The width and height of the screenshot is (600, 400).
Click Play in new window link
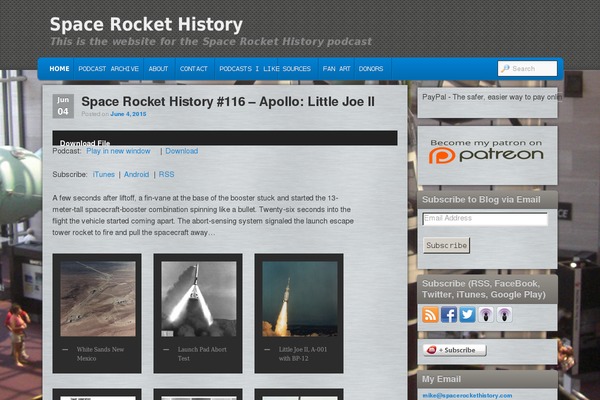click(x=118, y=151)
